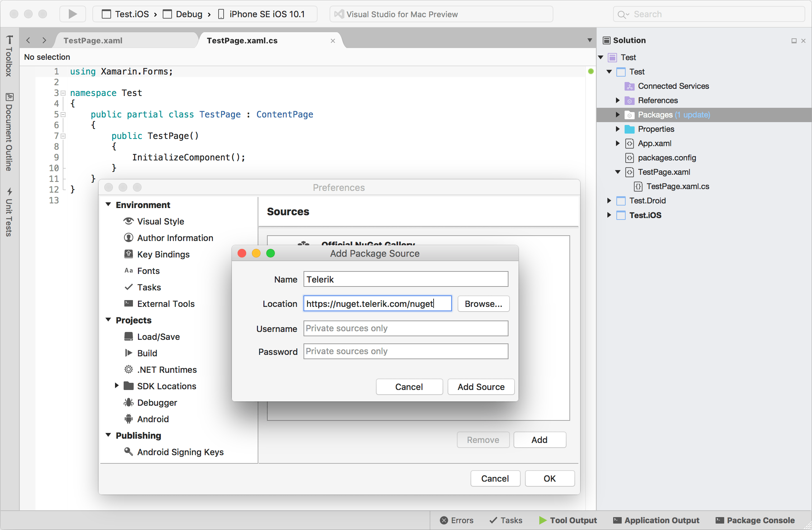Navigate back with the left arrow
The width and height of the screenshot is (812, 530).
point(28,40)
